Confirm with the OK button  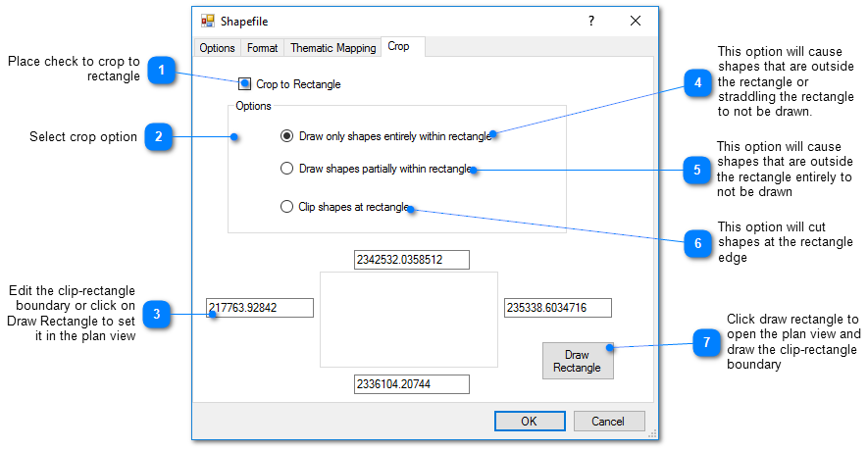click(529, 422)
